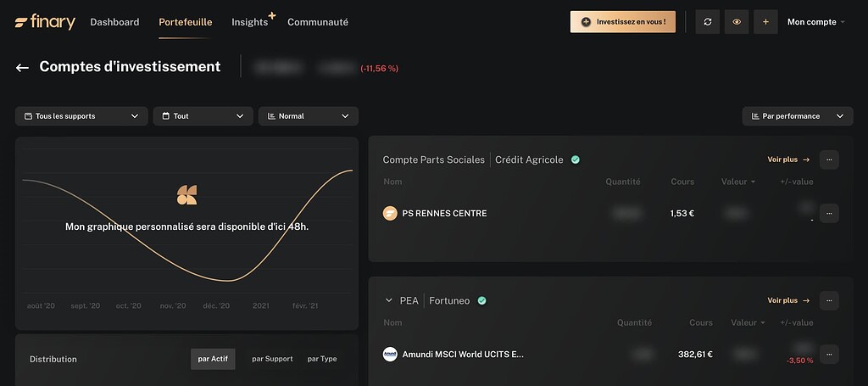Click the Fortuneo institution label

[x=449, y=300]
